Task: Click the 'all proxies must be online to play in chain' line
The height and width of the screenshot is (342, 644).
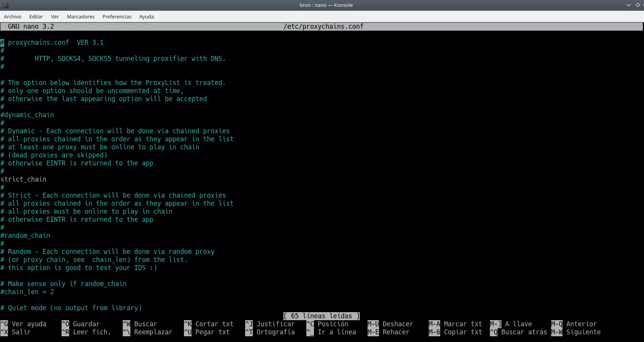Action: [86, 211]
